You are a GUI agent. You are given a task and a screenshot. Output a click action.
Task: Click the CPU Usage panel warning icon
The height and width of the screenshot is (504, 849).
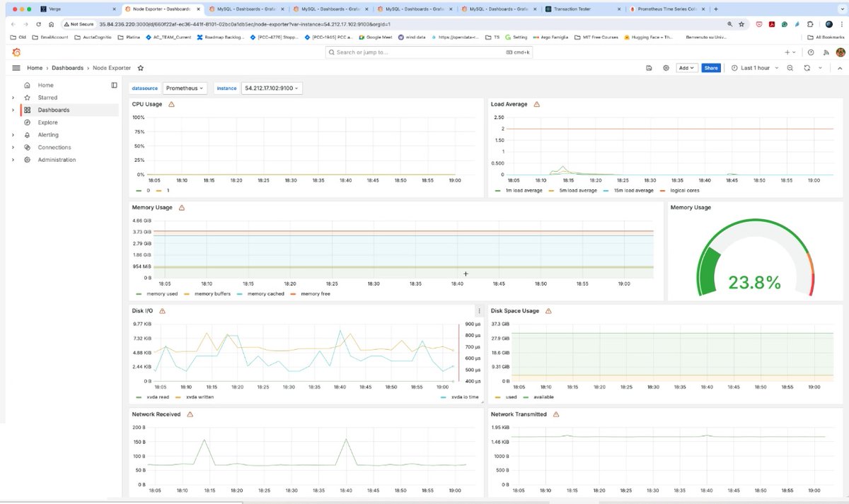click(171, 104)
